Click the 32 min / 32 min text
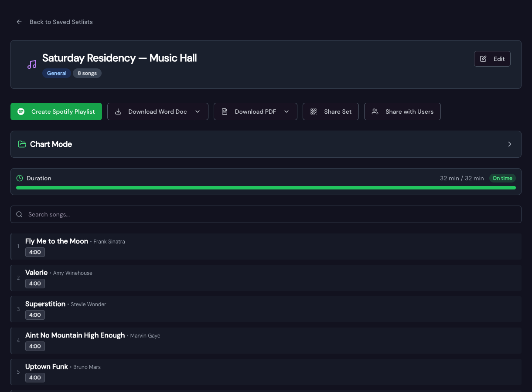The image size is (532, 392). pyautogui.click(x=462, y=178)
